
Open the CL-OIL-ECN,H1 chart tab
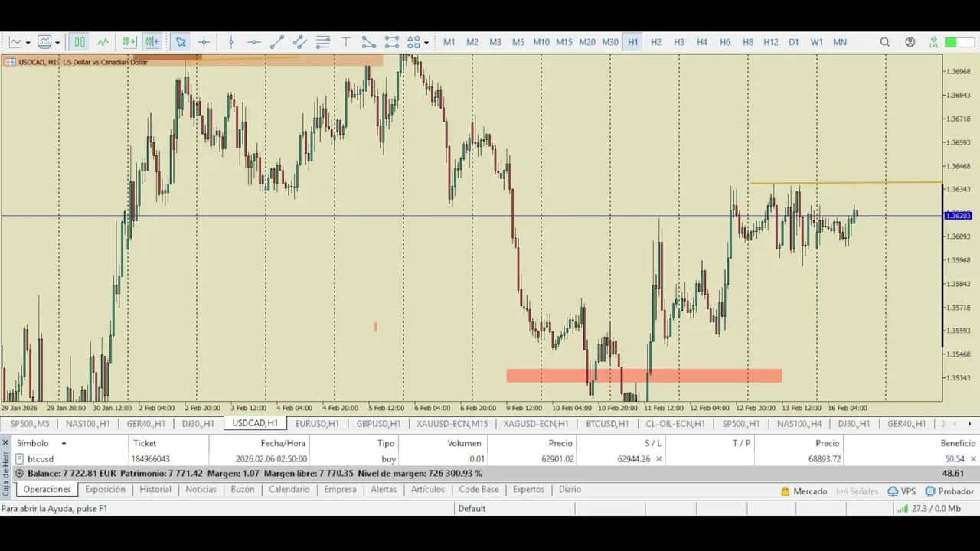pos(675,424)
